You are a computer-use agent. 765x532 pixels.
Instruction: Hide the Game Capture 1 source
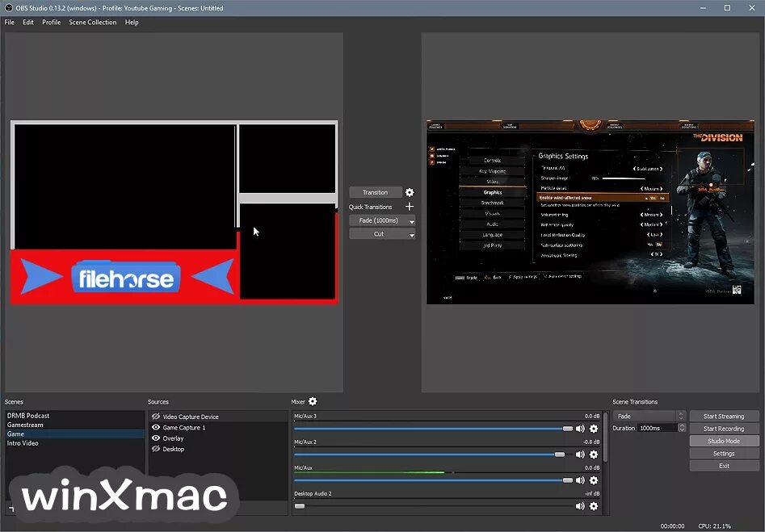click(x=156, y=427)
